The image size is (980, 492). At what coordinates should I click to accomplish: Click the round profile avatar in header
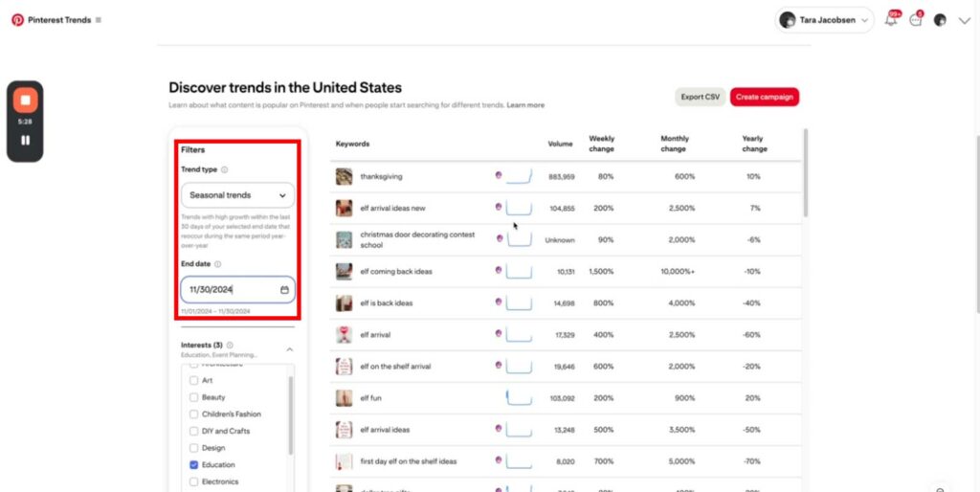click(x=940, y=20)
